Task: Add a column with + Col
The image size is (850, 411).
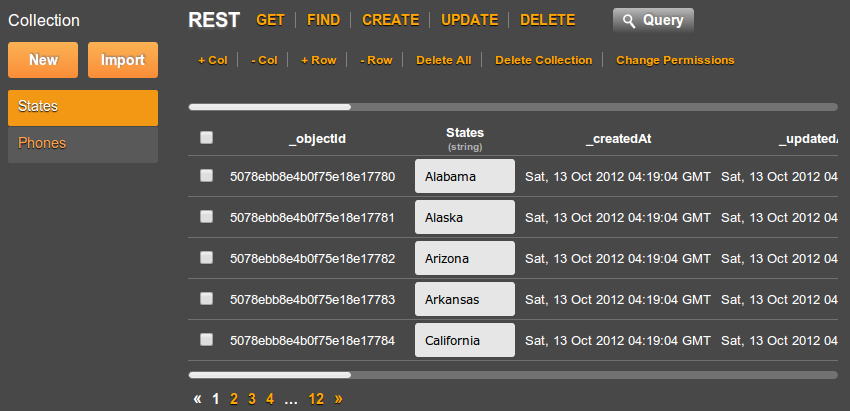Action: [212, 60]
